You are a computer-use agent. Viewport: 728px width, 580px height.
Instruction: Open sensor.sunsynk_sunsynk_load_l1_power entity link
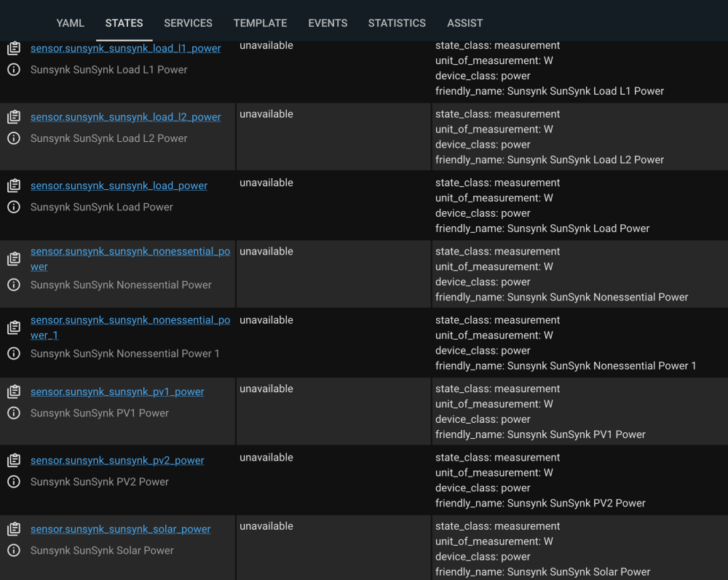(126, 48)
